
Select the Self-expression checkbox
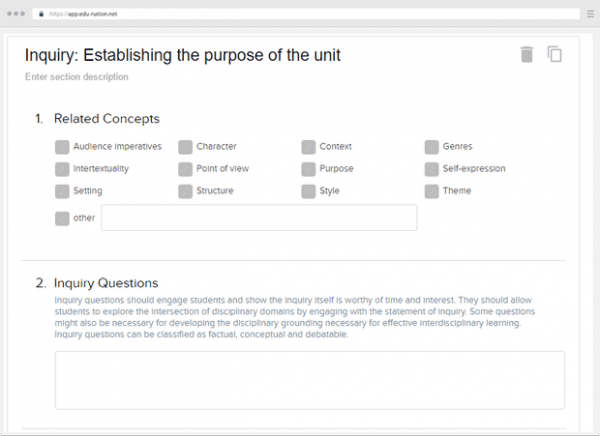(x=431, y=169)
